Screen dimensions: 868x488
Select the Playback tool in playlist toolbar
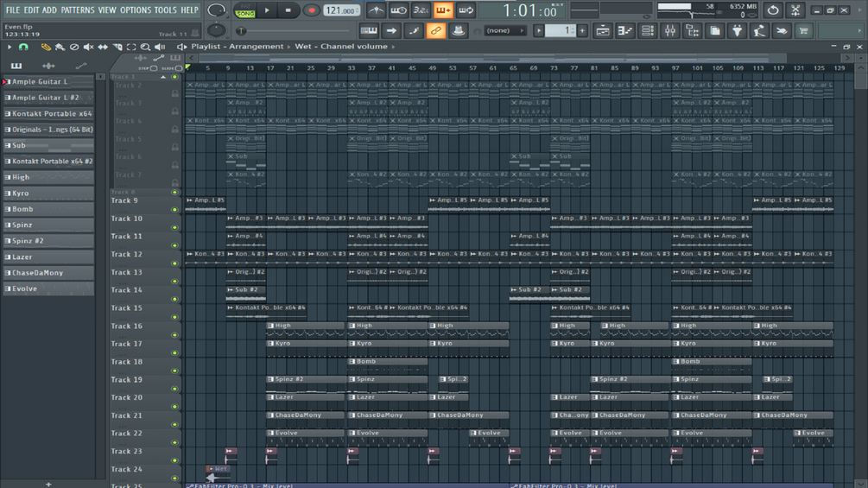click(160, 47)
